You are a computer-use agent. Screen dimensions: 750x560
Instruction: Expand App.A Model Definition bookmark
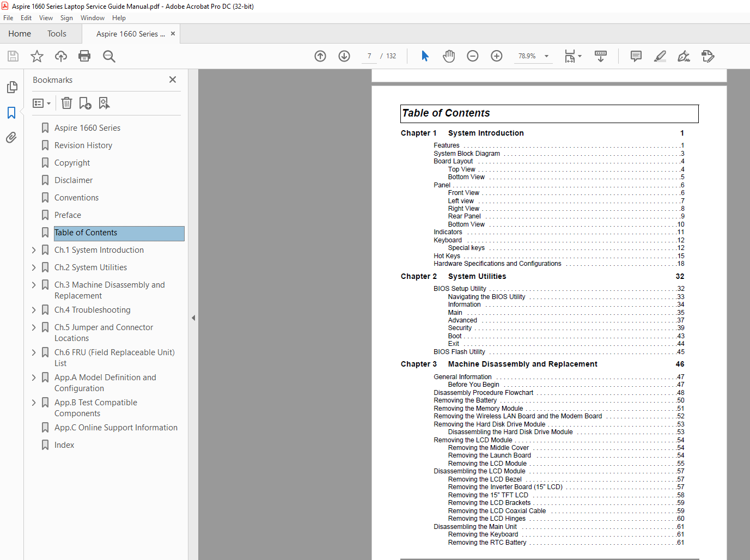34,378
